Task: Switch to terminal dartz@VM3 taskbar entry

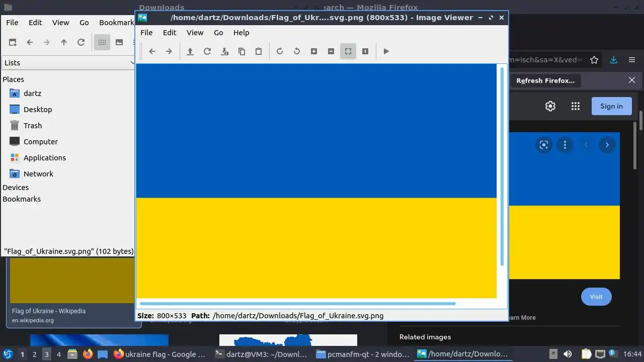Action: pyautogui.click(x=261, y=354)
